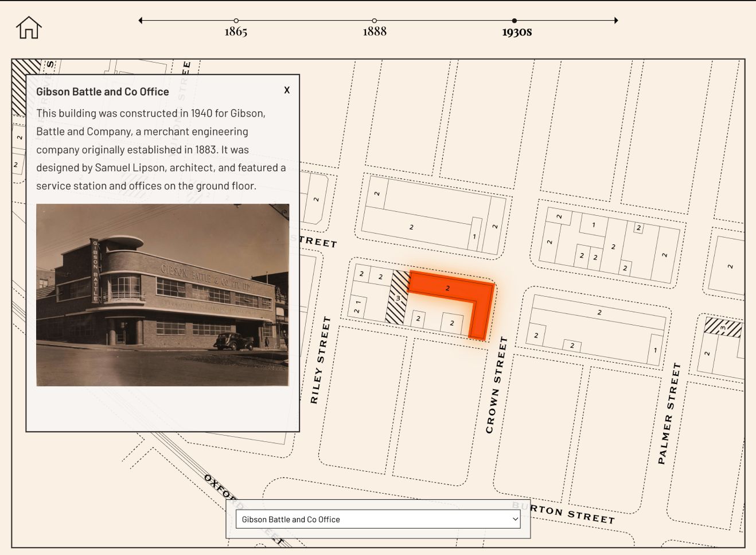
Task: Click the lot labeled 1 above the highlighted building
Action: 474,235
